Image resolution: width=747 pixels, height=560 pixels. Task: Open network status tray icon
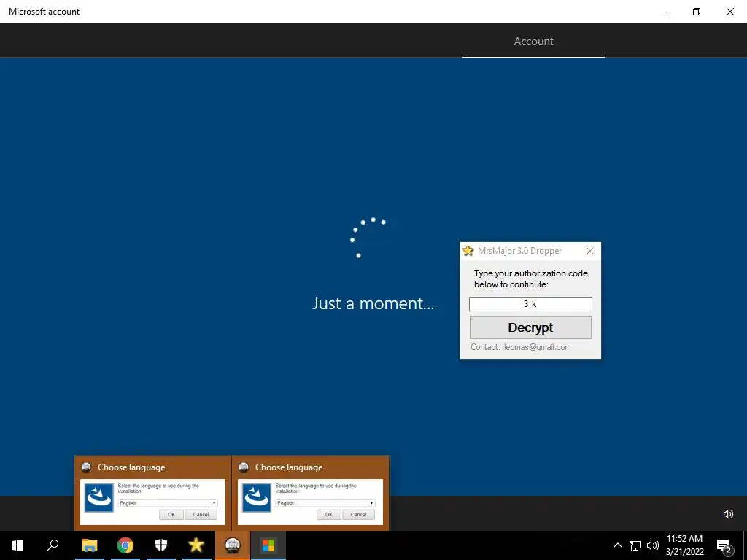(635, 545)
